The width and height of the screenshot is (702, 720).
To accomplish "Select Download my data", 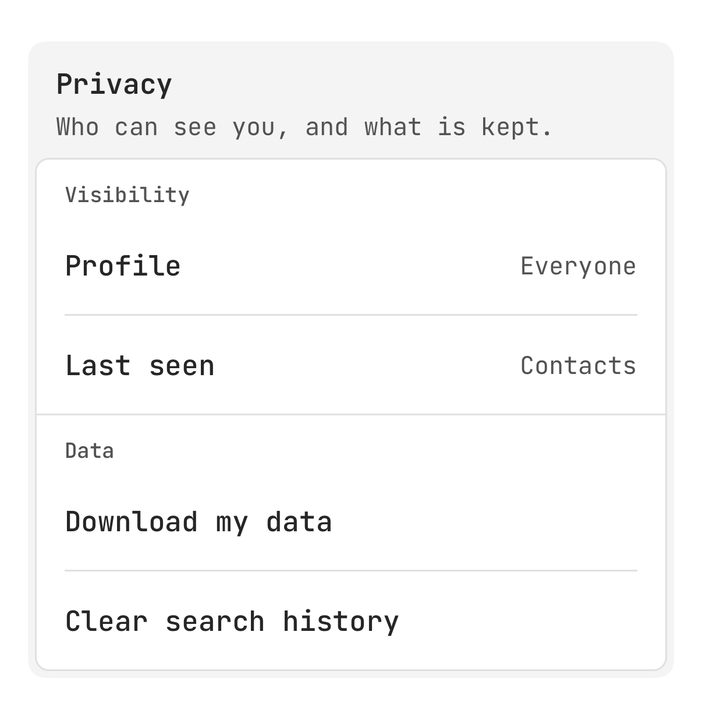I will (x=351, y=522).
